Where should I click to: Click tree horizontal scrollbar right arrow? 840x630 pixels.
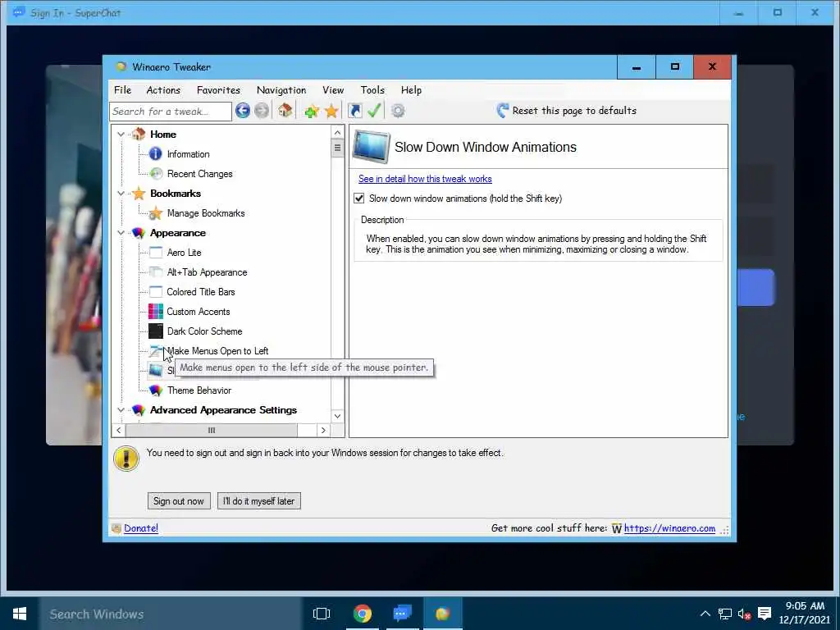pyautogui.click(x=323, y=430)
